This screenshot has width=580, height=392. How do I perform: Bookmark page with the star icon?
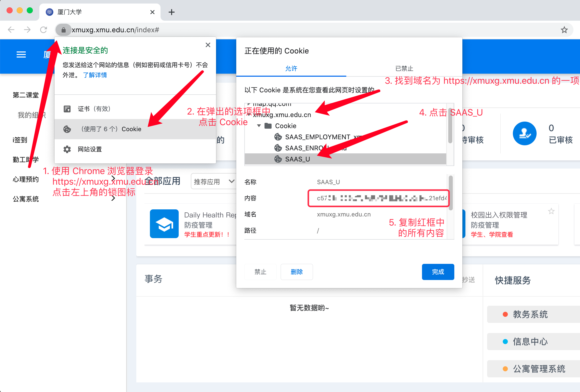pyautogui.click(x=564, y=30)
